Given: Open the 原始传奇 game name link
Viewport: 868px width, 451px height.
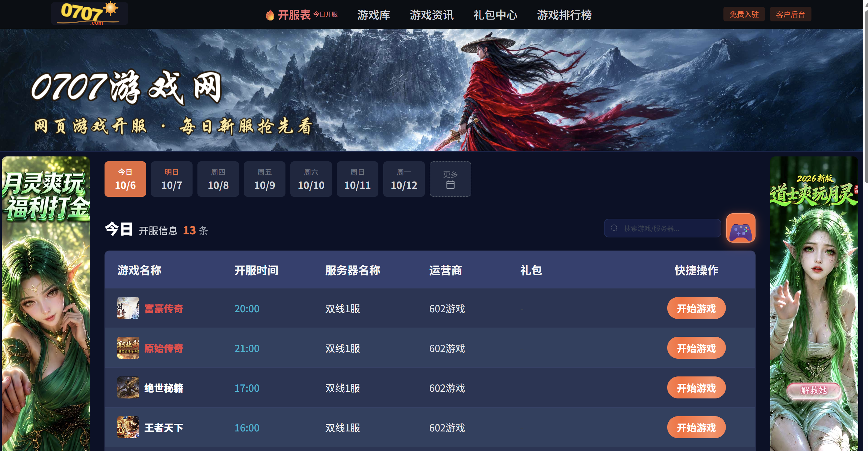Looking at the screenshot, I should coord(164,348).
